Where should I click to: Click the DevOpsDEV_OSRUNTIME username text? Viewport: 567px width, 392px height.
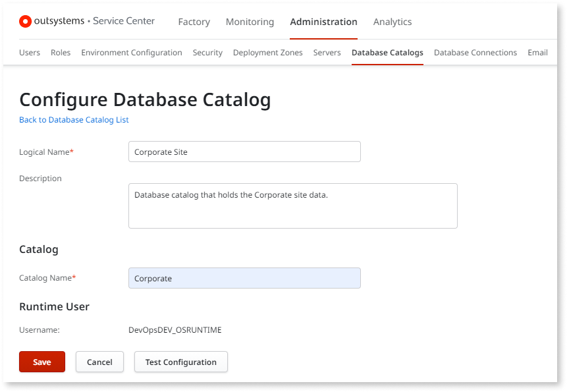coord(175,330)
